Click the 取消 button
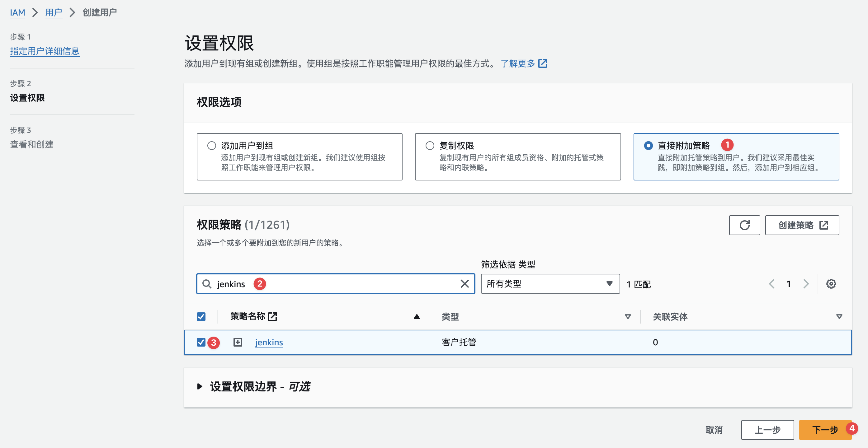 [714, 430]
